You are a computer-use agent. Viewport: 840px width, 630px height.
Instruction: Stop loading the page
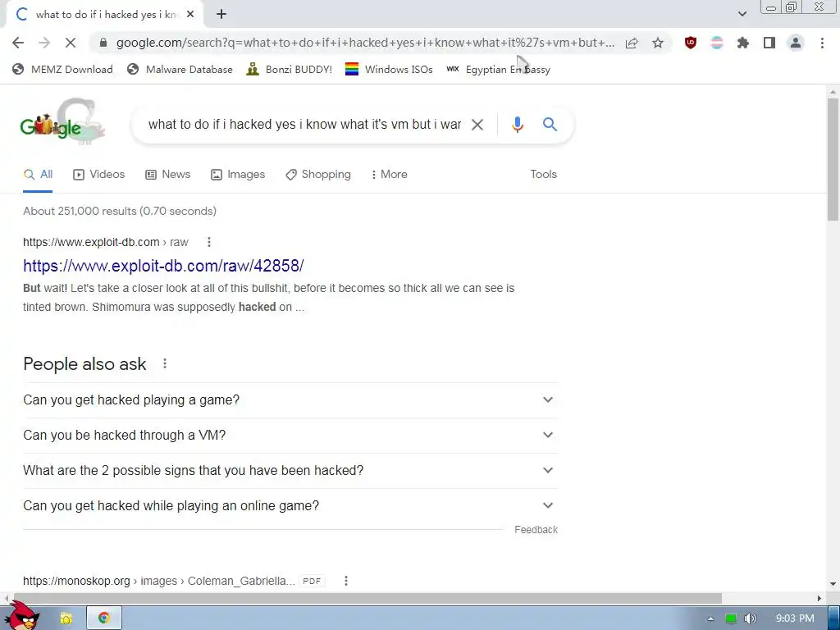tap(71, 43)
